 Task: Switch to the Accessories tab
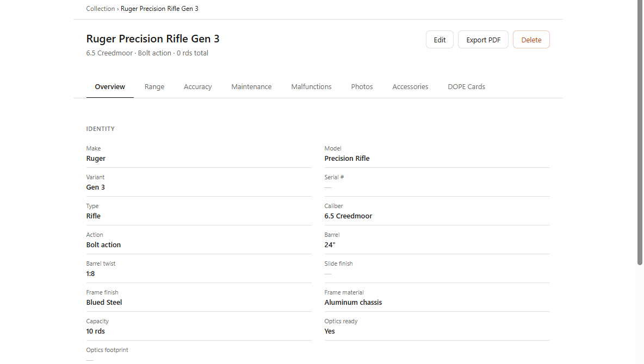click(410, 86)
